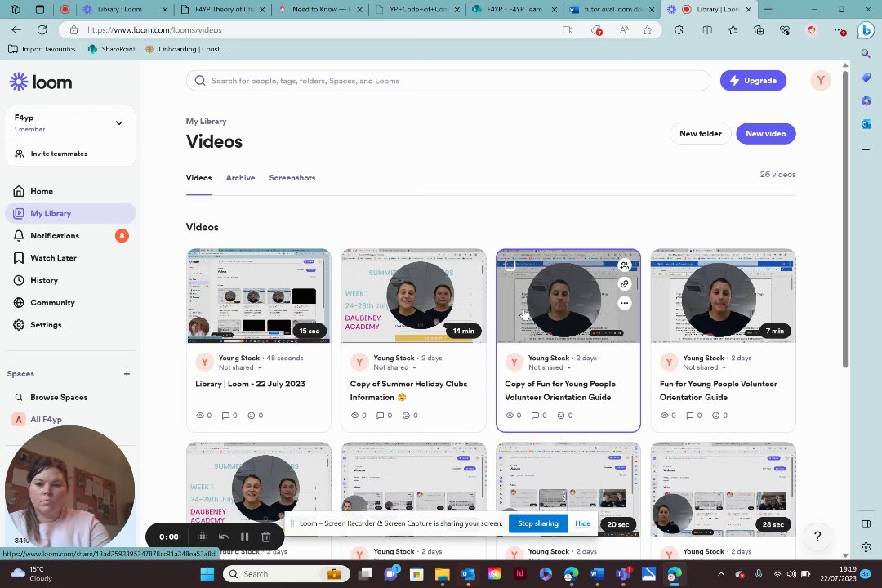Image resolution: width=882 pixels, height=588 pixels.
Task: Add a new Space with the plus icon
Action: click(x=127, y=373)
